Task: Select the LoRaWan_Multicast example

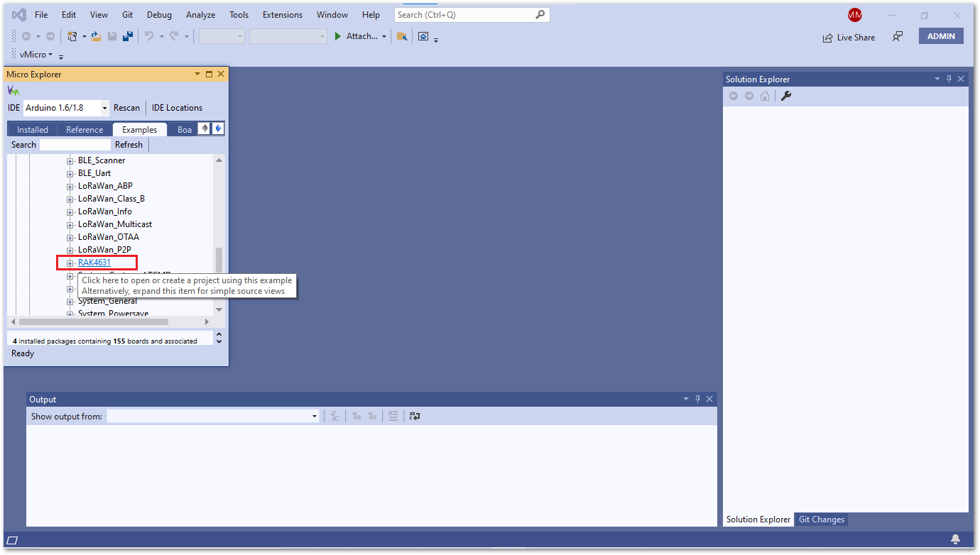Action: tap(115, 224)
